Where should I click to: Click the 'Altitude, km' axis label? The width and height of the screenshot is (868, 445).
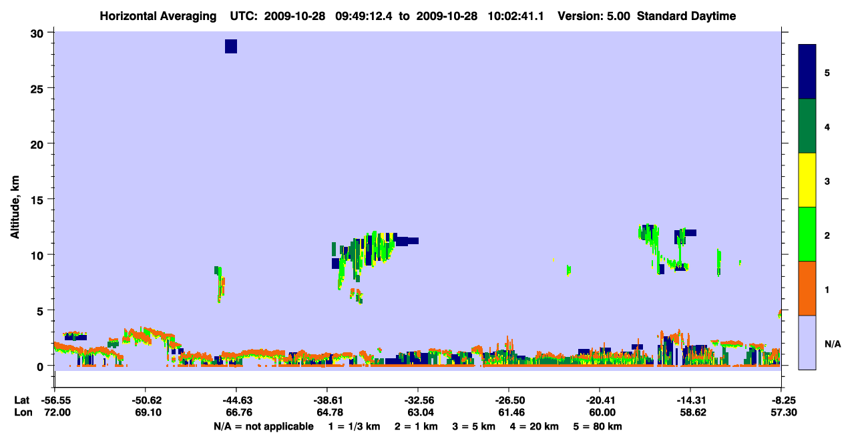coord(15,207)
